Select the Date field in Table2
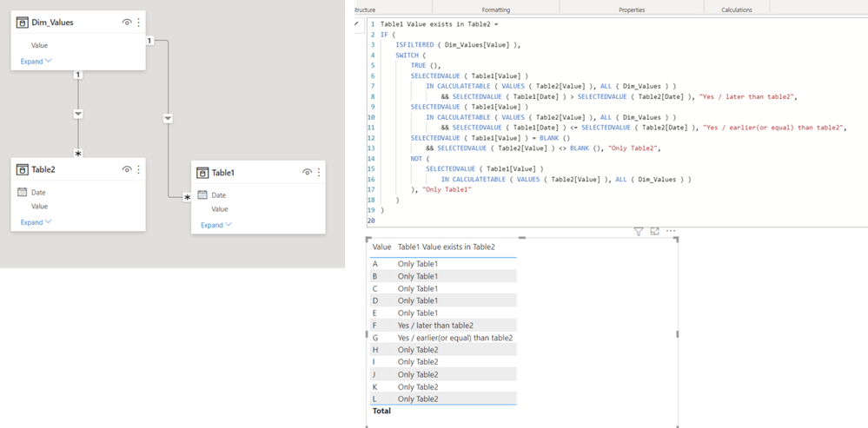The width and height of the screenshot is (868, 428). (38, 193)
